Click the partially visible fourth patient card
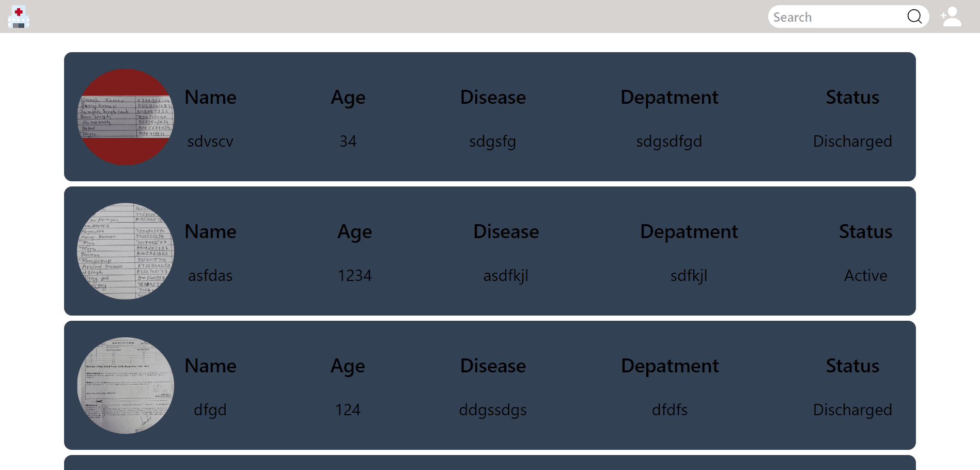This screenshot has height=470, width=980. click(x=490, y=463)
